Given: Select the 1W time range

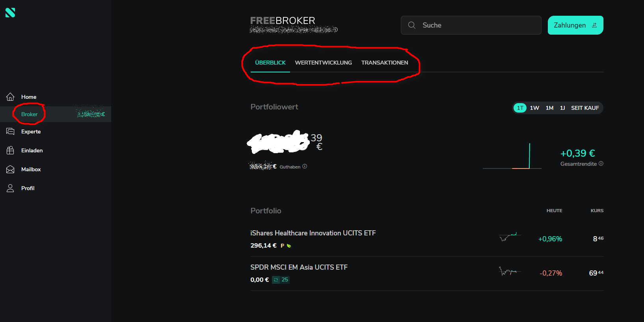Looking at the screenshot, I should pyautogui.click(x=534, y=108).
